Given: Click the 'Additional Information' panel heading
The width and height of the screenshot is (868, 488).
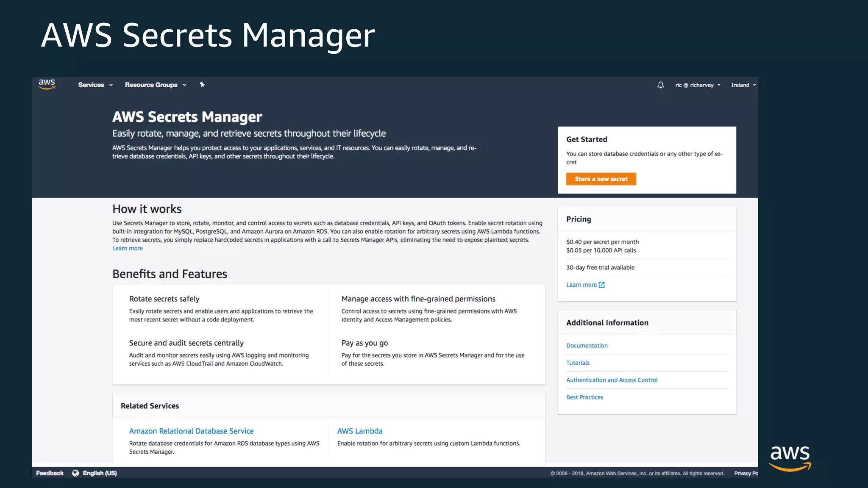Looking at the screenshot, I should (607, 323).
